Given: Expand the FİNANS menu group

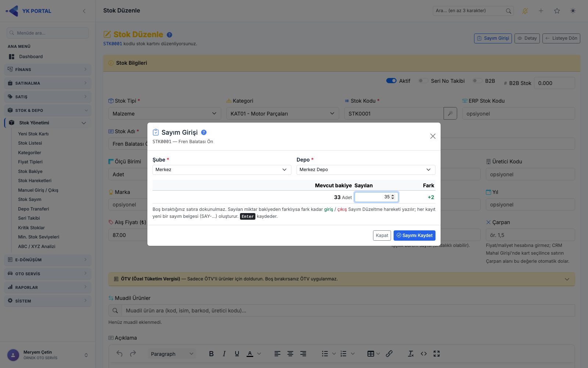Looking at the screenshot, I should coord(48,69).
